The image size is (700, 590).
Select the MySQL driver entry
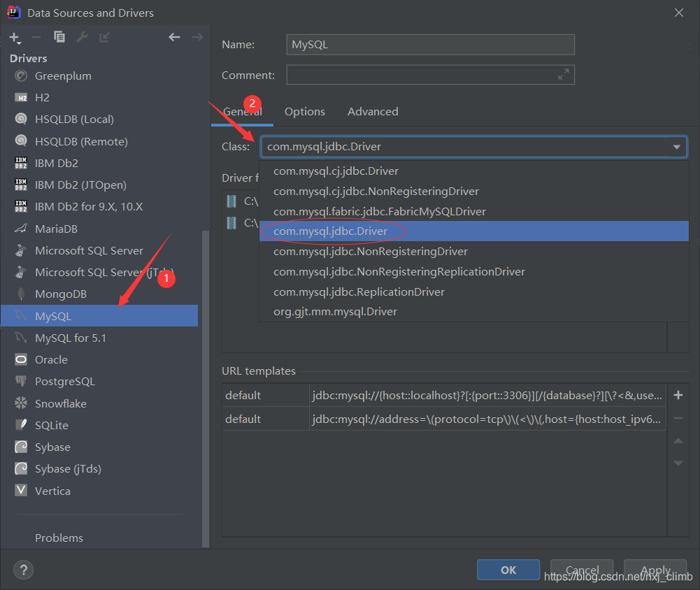[x=99, y=316]
